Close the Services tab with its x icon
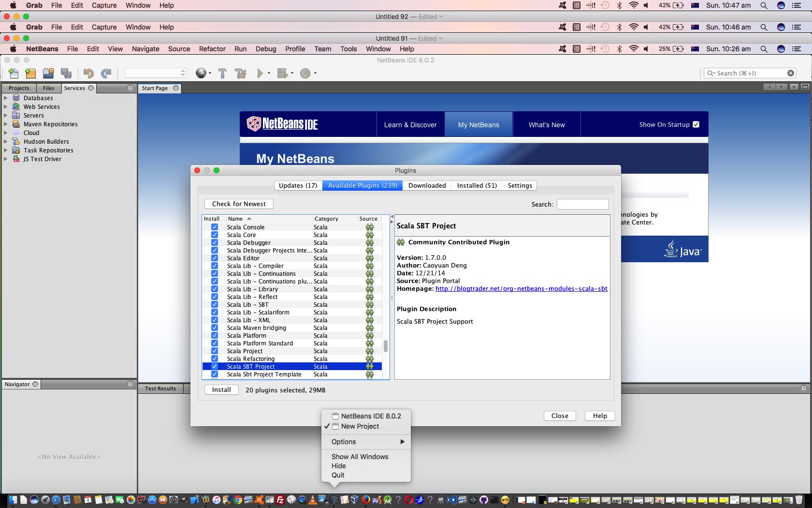This screenshot has width=812, height=508. pos(91,88)
